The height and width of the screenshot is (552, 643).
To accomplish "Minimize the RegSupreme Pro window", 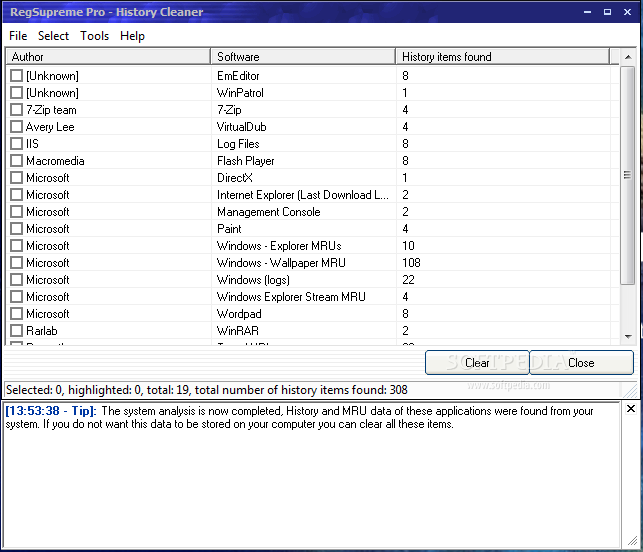I will (x=587, y=12).
